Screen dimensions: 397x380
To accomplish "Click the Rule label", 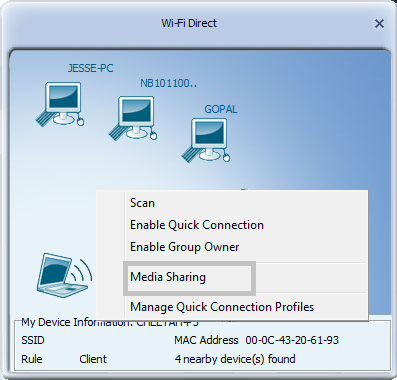I will pos(32,359).
